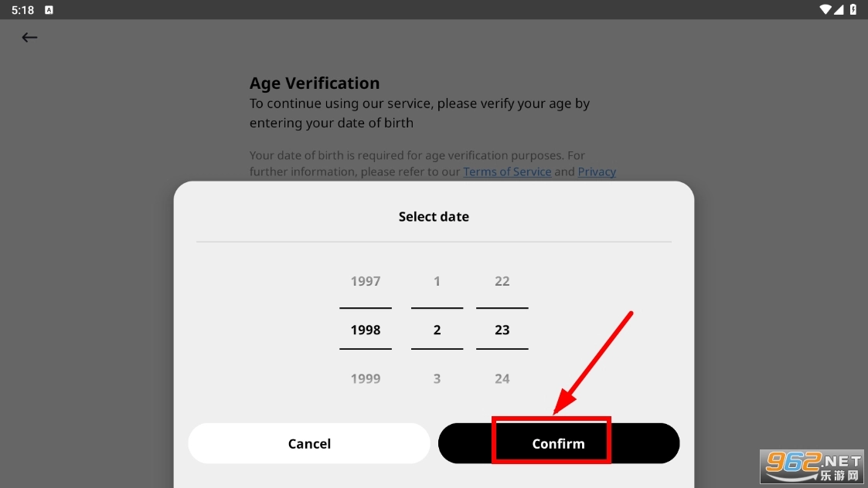
Task: Click the battery status icon
Action: tap(853, 9)
